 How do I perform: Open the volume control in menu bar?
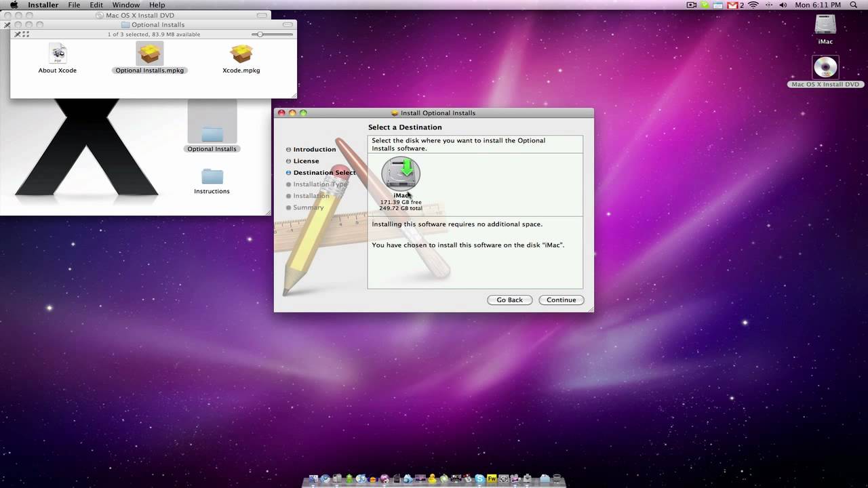783,5
